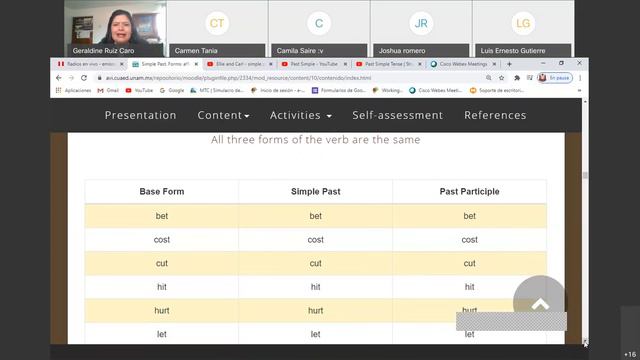Viewport: 640px width, 360px height.
Task: Switch to the Past Simple - YouTube tab
Action: (313, 64)
